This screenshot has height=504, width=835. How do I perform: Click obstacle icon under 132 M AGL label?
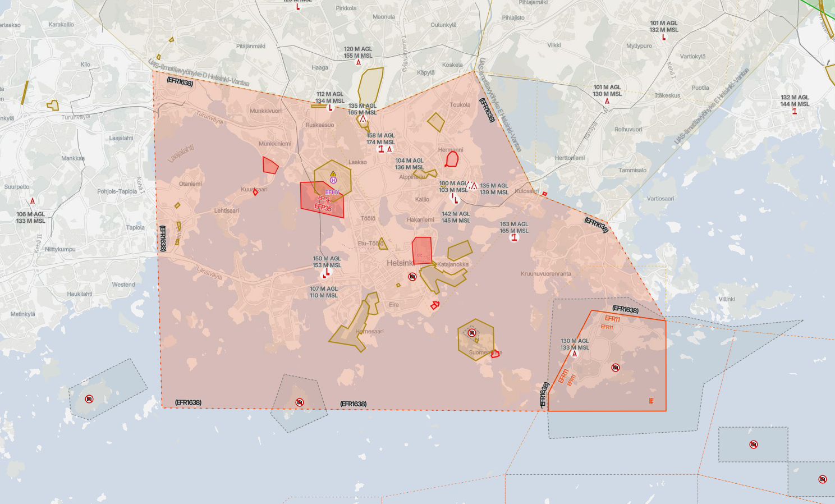tap(794, 111)
